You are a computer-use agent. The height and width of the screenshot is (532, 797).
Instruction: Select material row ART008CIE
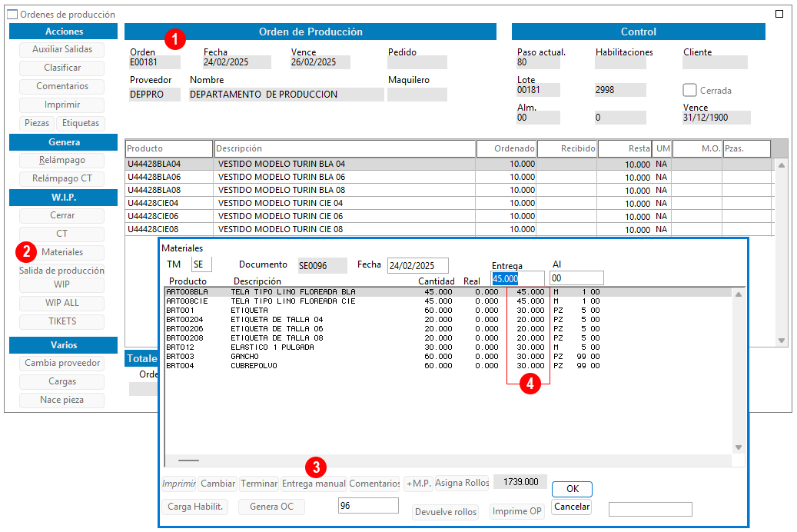tap(448, 301)
